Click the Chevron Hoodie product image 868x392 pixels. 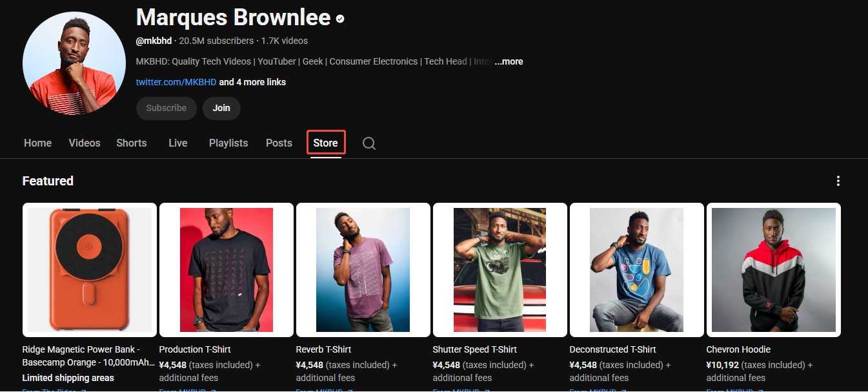pyautogui.click(x=773, y=269)
